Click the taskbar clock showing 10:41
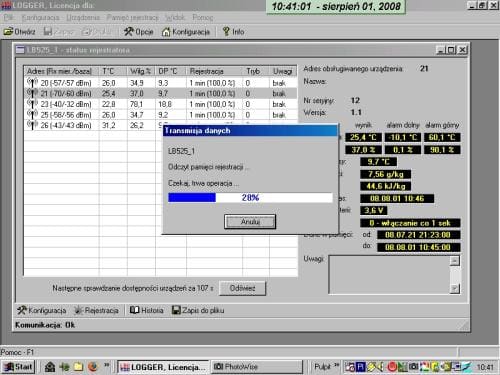This screenshot has height=375, width=500. [x=485, y=367]
